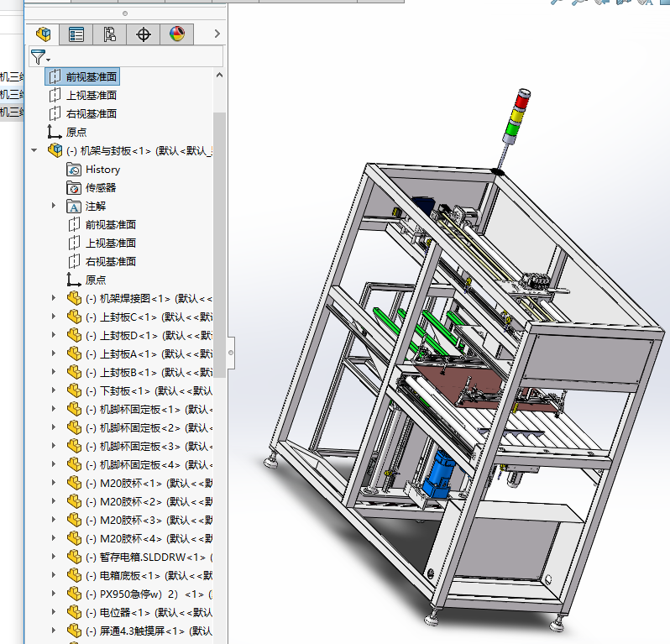Click the panel collapse handle on splitter
This screenshot has height=644, width=670.
tap(231, 353)
